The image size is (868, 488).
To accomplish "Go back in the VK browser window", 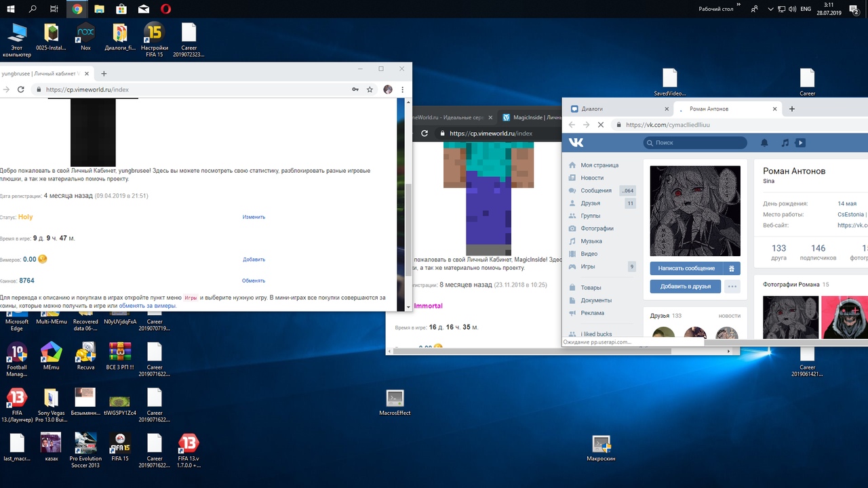I will [572, 125].
